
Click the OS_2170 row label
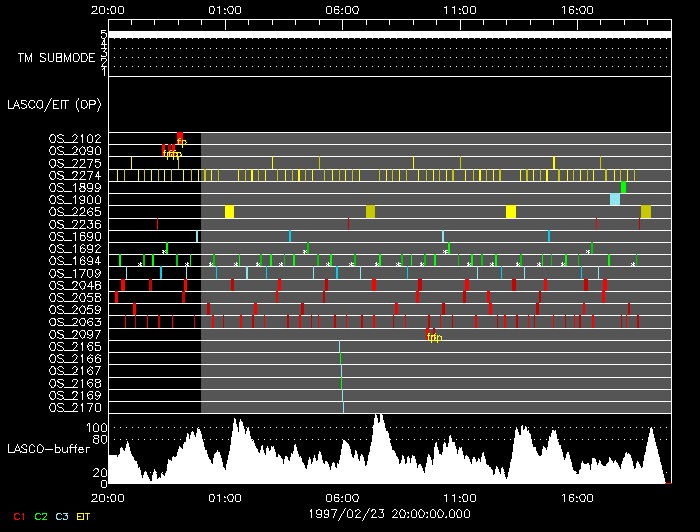point(74,407)
